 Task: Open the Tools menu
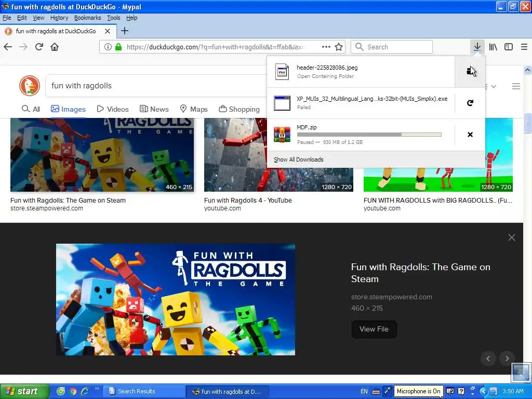[x=114, y=18]
